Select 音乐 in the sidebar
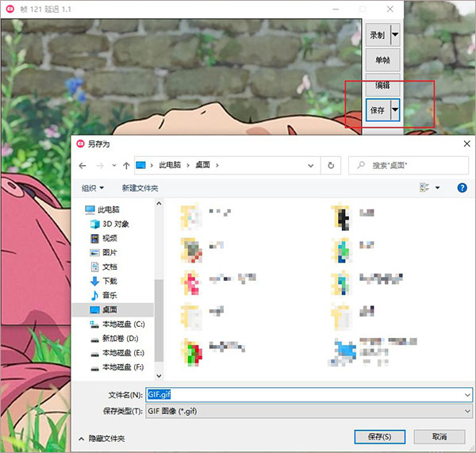 [103, 295]
